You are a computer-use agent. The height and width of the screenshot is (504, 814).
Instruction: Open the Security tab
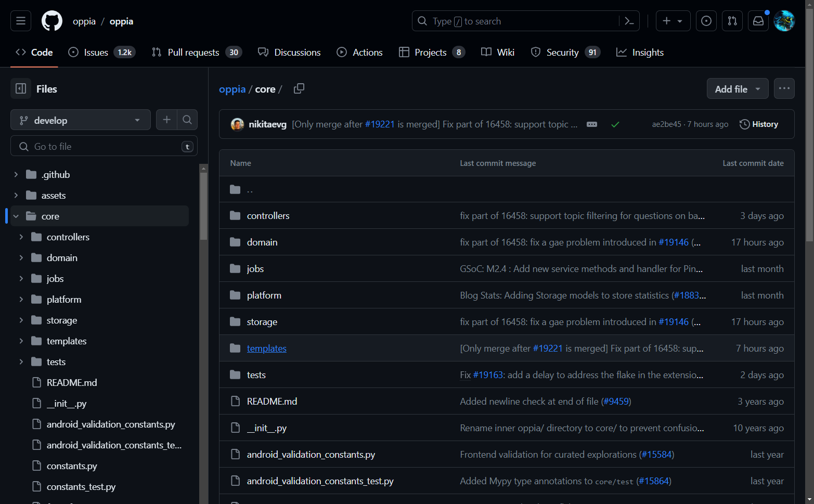[565, 52]
